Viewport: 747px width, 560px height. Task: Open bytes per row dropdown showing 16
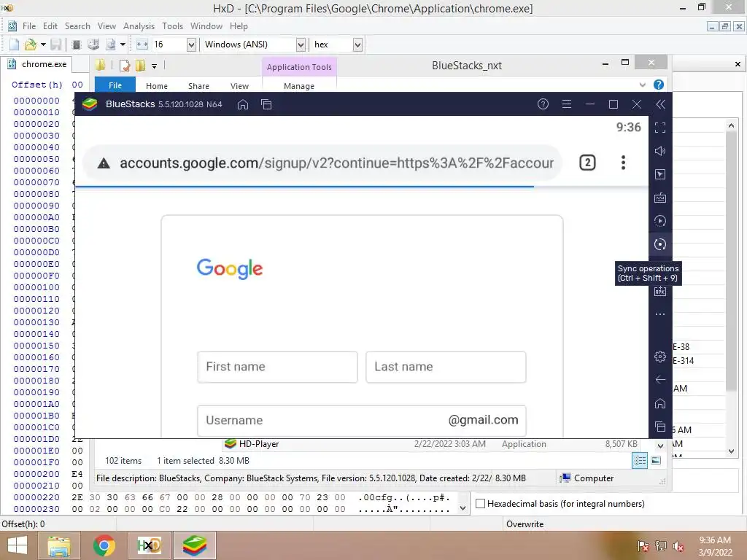pyautogui.click(x=191, y=44)
